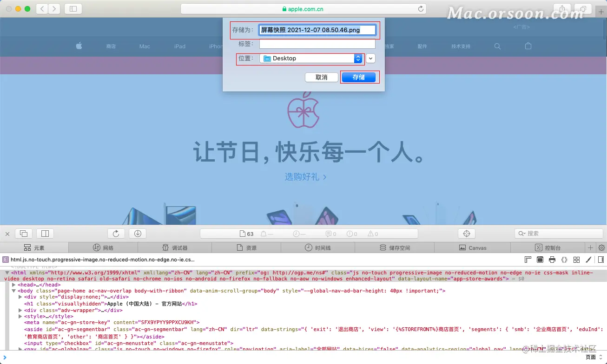Toggle print media styles icon
The height and width of the screenshot is (364, 607).
(x=552, y=260)
